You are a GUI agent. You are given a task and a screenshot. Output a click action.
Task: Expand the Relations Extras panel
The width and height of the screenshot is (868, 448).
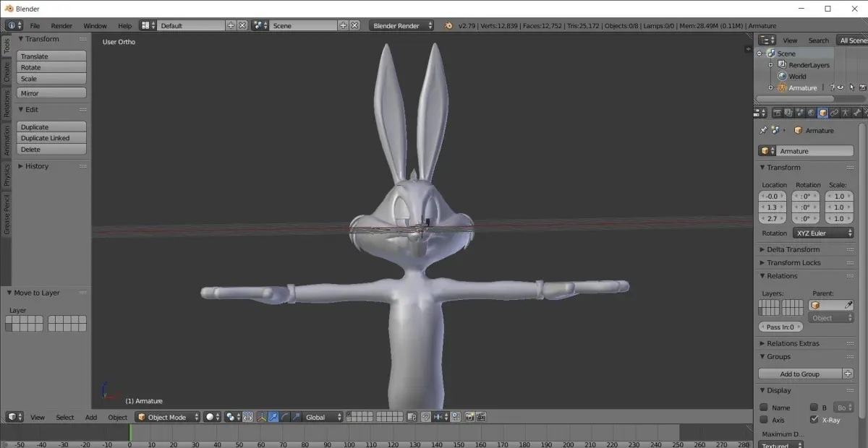[793, 343]
